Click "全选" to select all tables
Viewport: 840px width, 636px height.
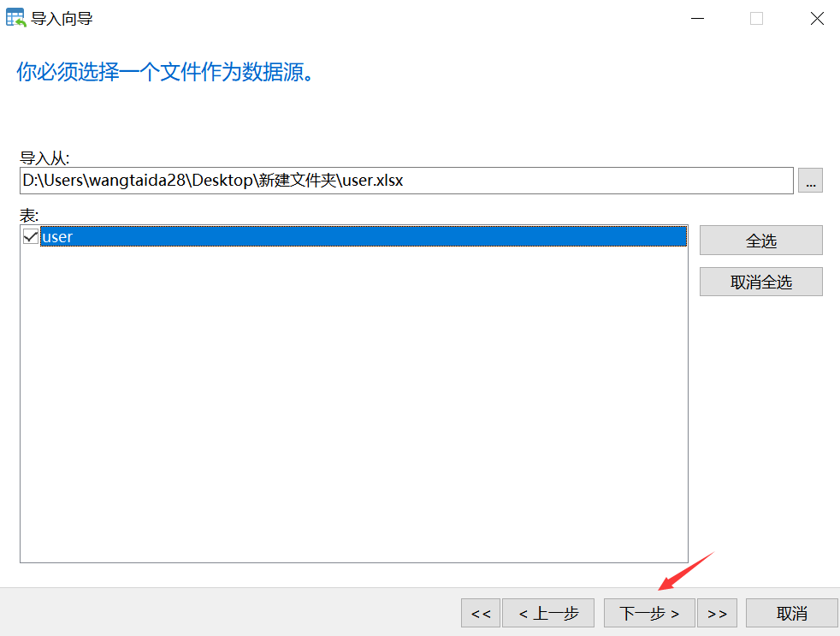tap(760, 240)
